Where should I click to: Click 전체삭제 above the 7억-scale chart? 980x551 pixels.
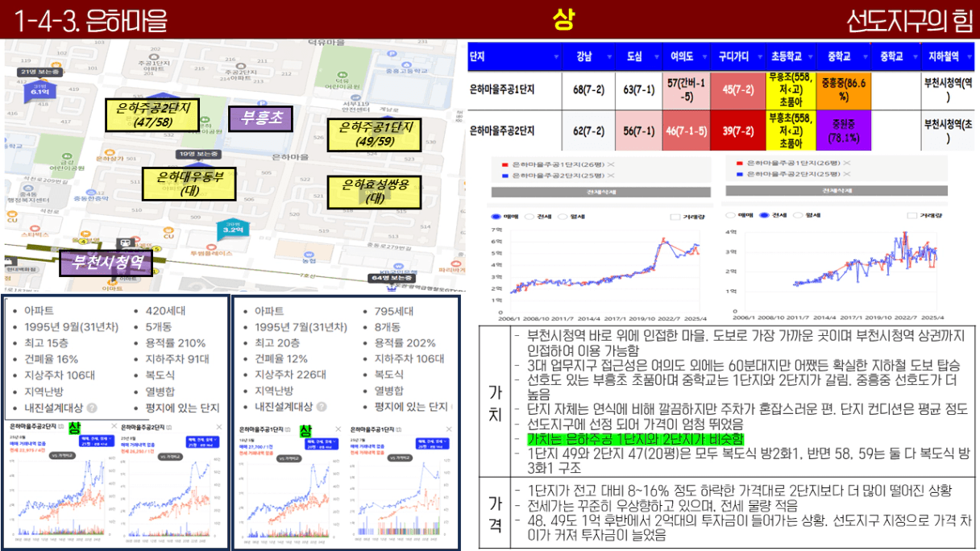600,191
